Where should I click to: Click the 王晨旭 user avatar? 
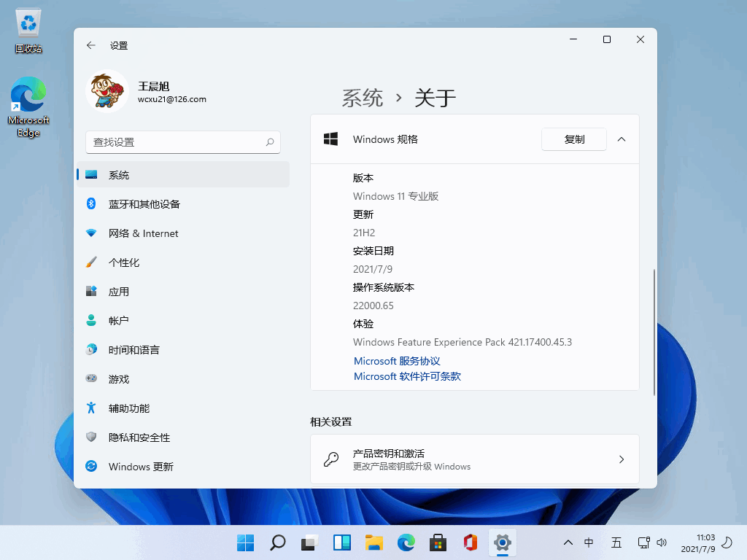coord(107,92)
